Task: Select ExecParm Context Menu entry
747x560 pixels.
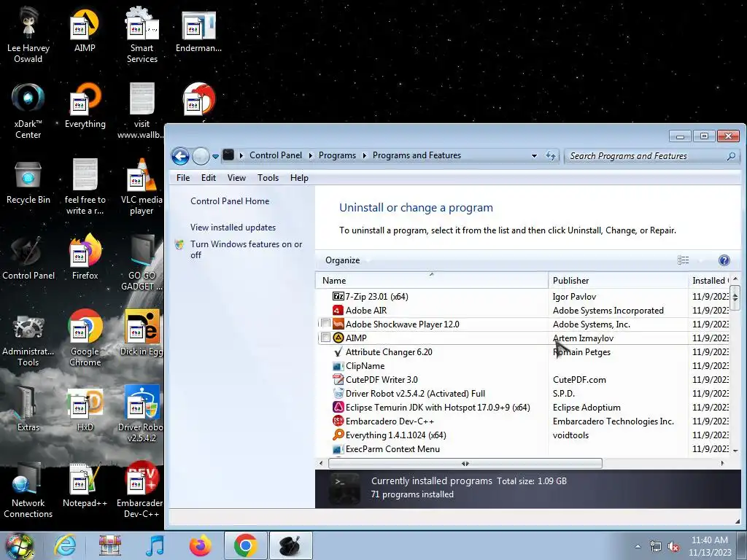Action: point(522,448)
